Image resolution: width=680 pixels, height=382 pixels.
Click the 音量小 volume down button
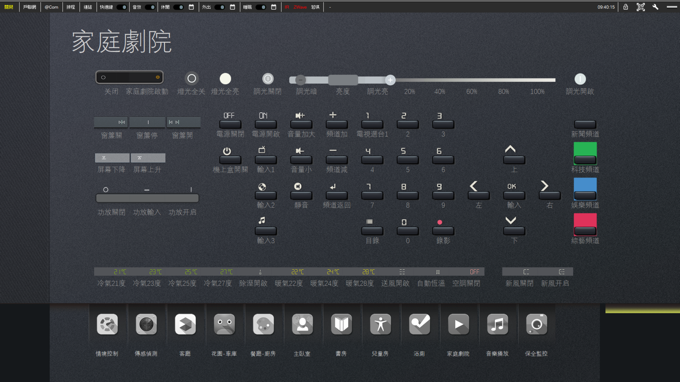click(x=301, y=160)
